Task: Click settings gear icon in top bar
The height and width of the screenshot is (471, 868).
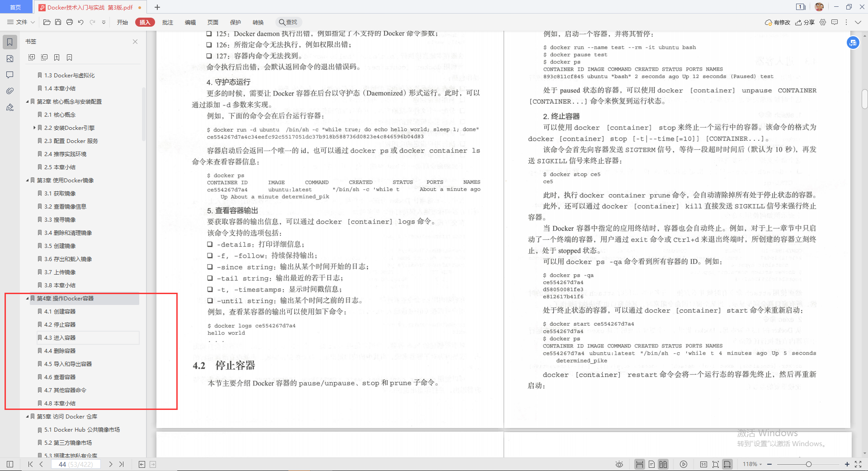Action: pos(823,22)
